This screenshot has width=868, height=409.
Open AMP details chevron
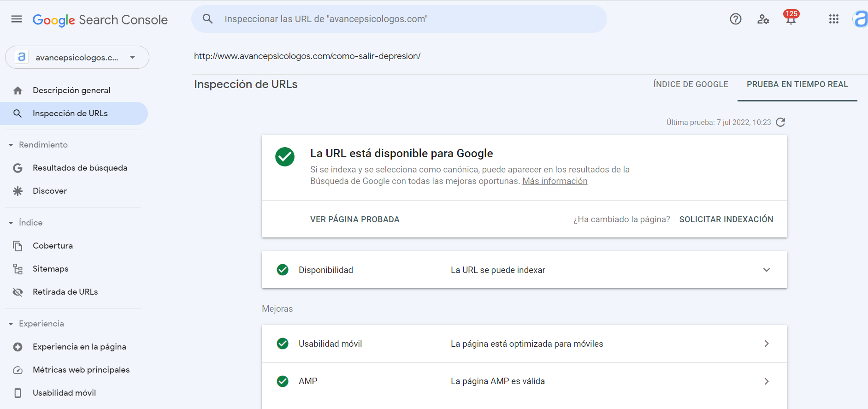tap(767, 381)
